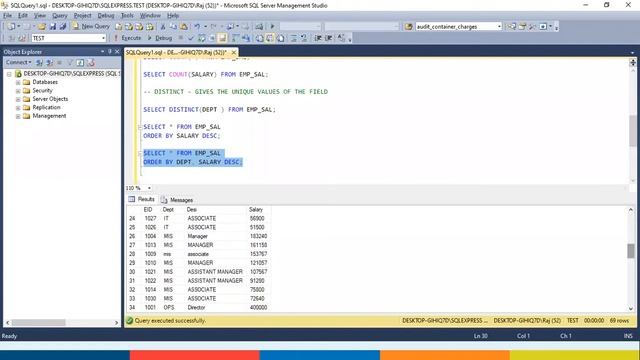This screenshot has height=360, width=640.
Task: Select the Databases tree item
Action: coord(45,82)
